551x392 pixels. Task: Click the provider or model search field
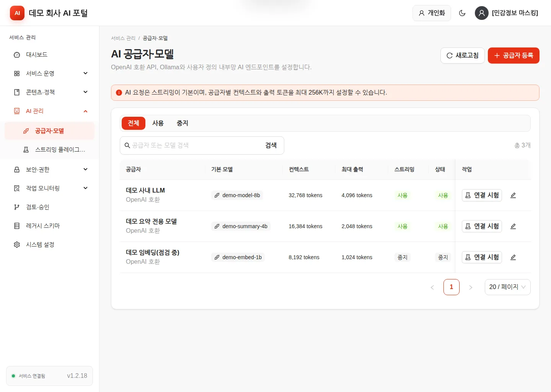pos(195,145)
